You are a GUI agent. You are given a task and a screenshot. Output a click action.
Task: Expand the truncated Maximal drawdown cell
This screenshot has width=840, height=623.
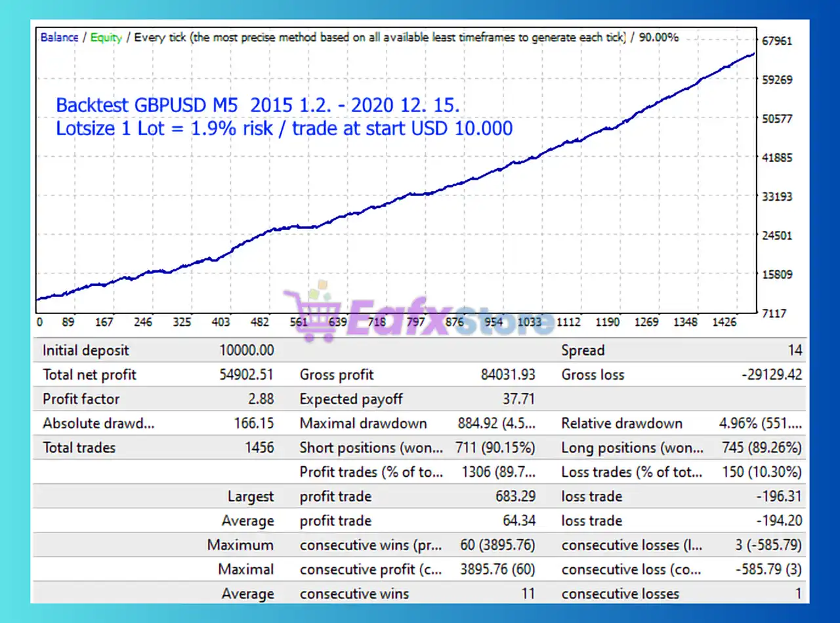pyautogui.click(x=495, y=423)
